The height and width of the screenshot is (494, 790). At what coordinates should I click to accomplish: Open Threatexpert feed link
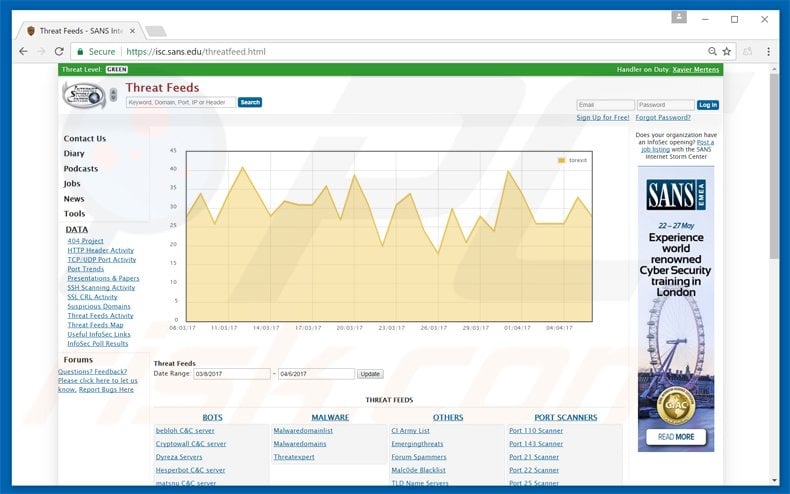click(x=294, y=457)
